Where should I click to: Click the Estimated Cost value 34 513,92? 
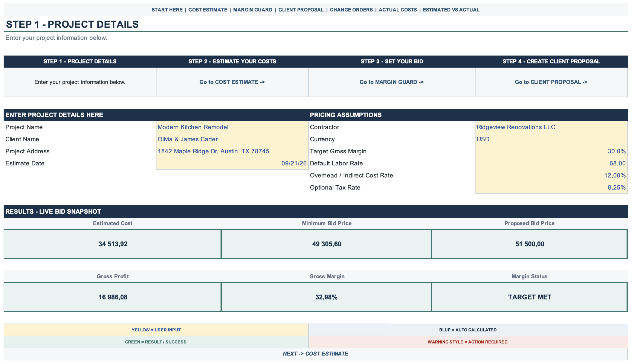tap(113, 244)
